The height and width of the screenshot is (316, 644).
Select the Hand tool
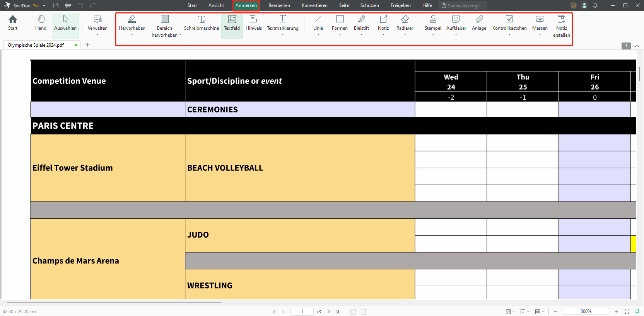coord(41,23)
